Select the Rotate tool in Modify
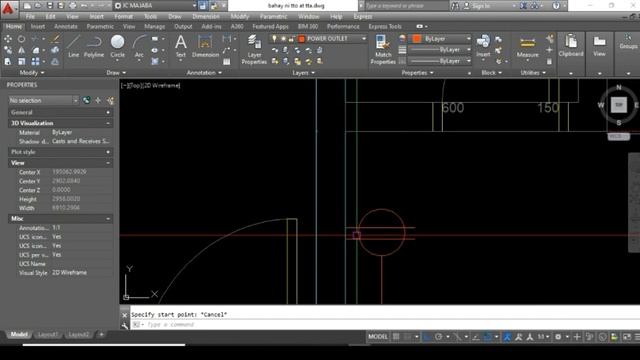Viewport: 640px width, 360px height. coord(21,39)
